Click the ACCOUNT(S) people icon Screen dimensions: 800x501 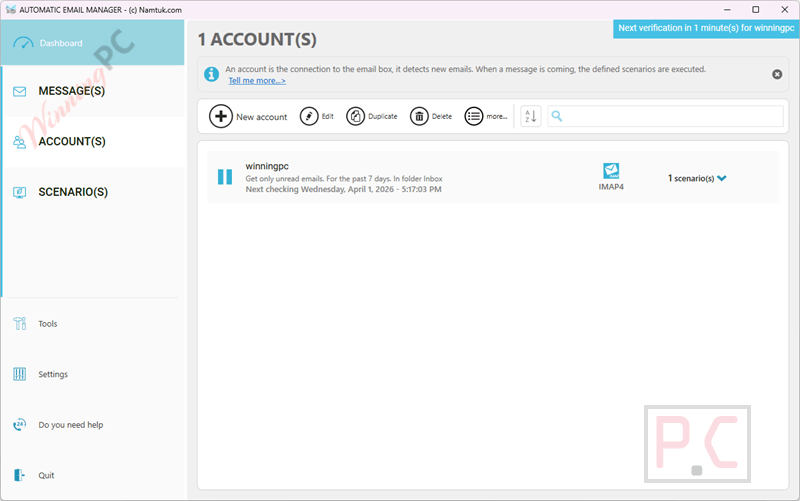[19, 142]
